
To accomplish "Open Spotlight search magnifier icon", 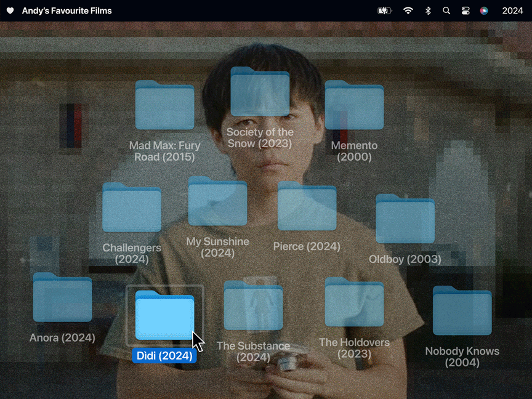I will [x=446, y=11].
